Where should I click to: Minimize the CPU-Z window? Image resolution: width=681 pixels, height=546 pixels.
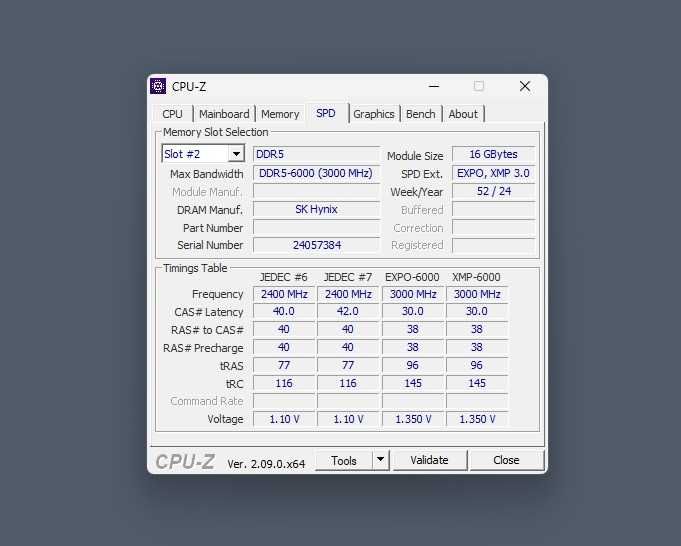(434, 86)
